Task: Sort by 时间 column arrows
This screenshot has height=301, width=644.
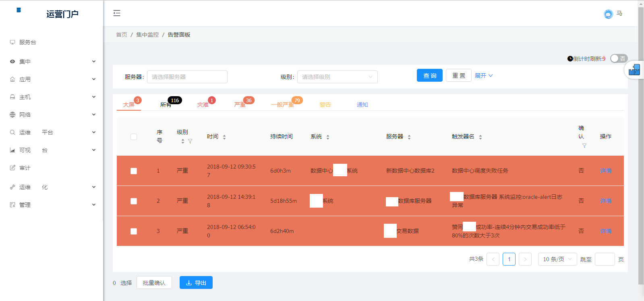Action: (x=224, y=137)
